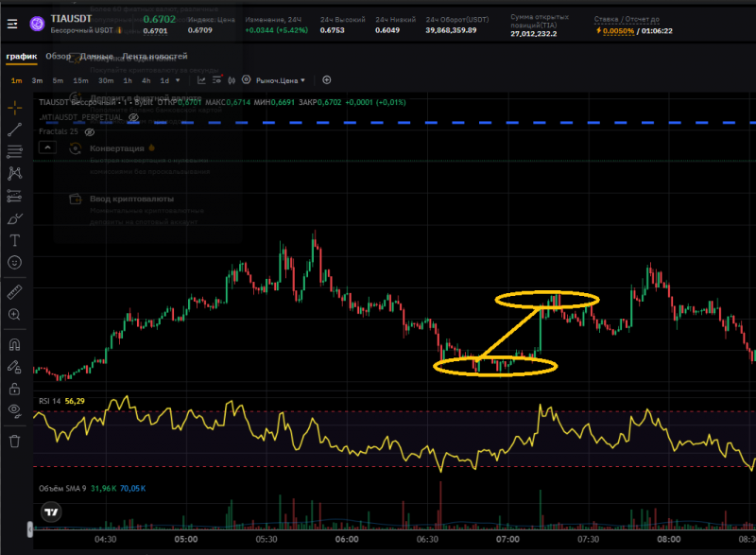
Task: Click the Объём SMA 9 indicator label
Action: pyautogui.click(x=62, y=489)
